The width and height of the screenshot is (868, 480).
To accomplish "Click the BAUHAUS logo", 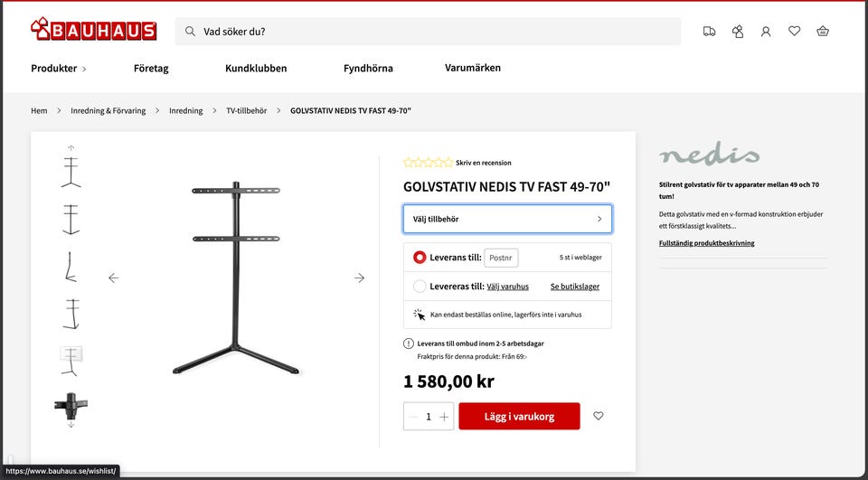I will [x=93, y=30].
